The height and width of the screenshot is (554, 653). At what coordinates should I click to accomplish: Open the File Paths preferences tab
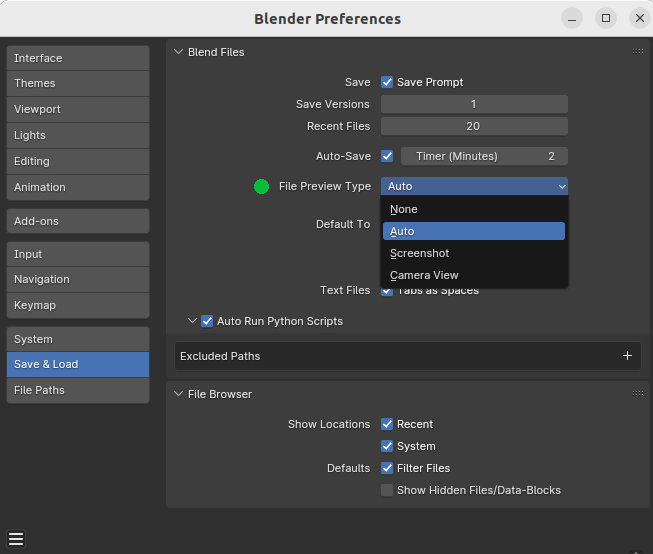pos(78,390)
